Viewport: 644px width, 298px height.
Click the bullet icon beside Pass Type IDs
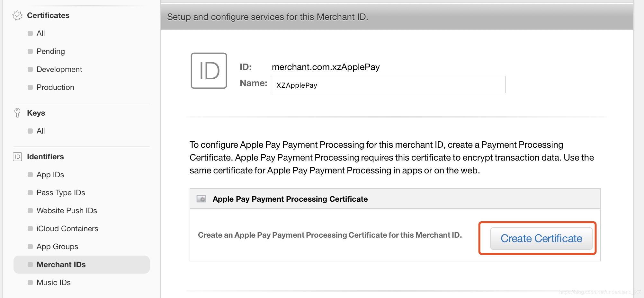click(30, 193)
